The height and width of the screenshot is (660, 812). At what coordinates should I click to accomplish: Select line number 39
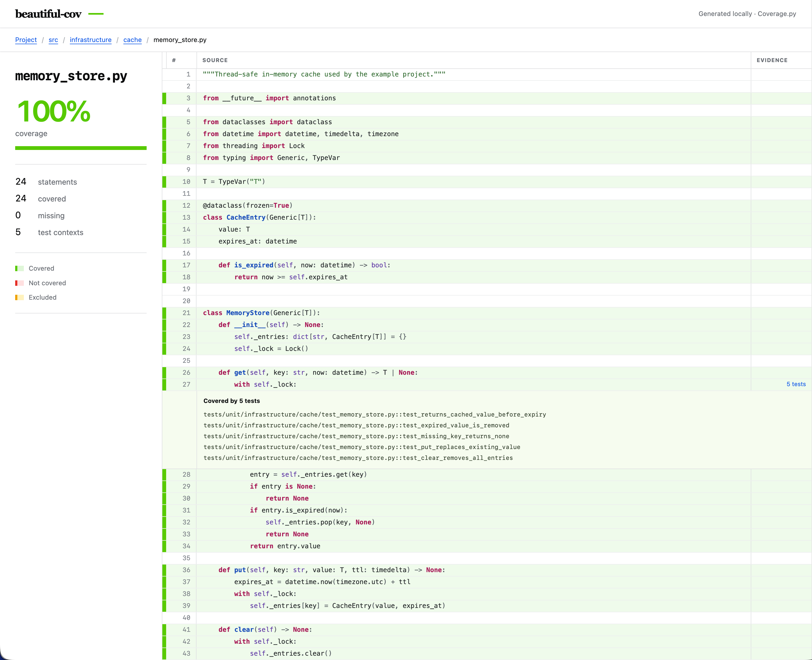186,606
